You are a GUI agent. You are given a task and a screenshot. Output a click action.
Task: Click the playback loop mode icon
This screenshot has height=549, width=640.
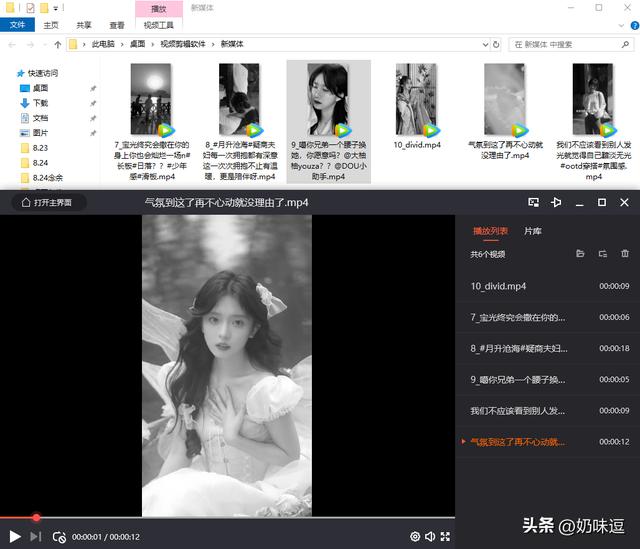click(x=59, y=537)
